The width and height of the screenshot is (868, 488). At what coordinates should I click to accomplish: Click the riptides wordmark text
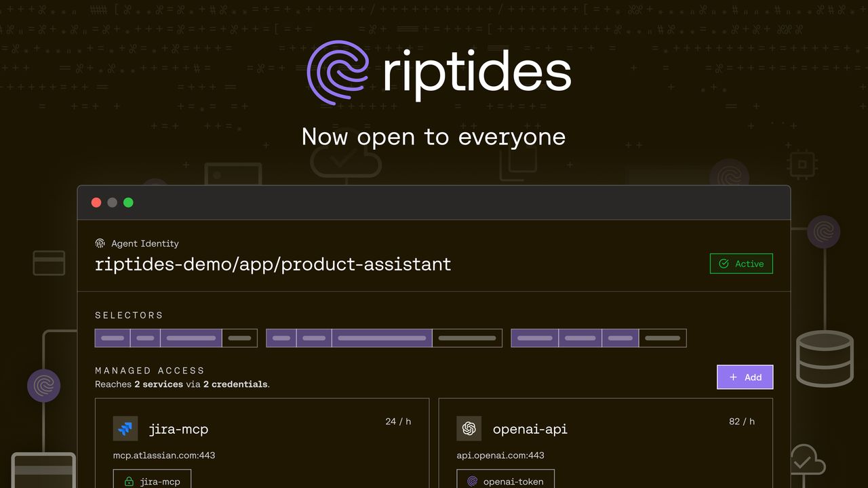tap(477, 75)
